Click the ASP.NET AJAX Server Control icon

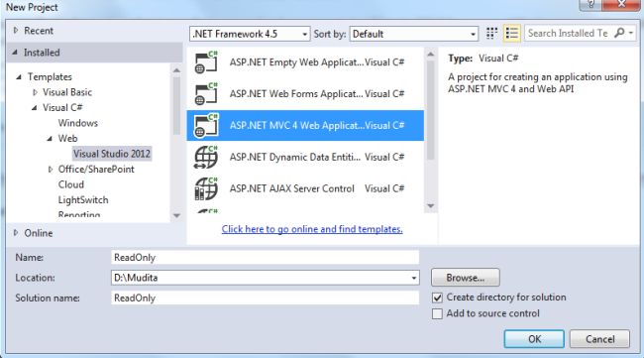[206, 188]
